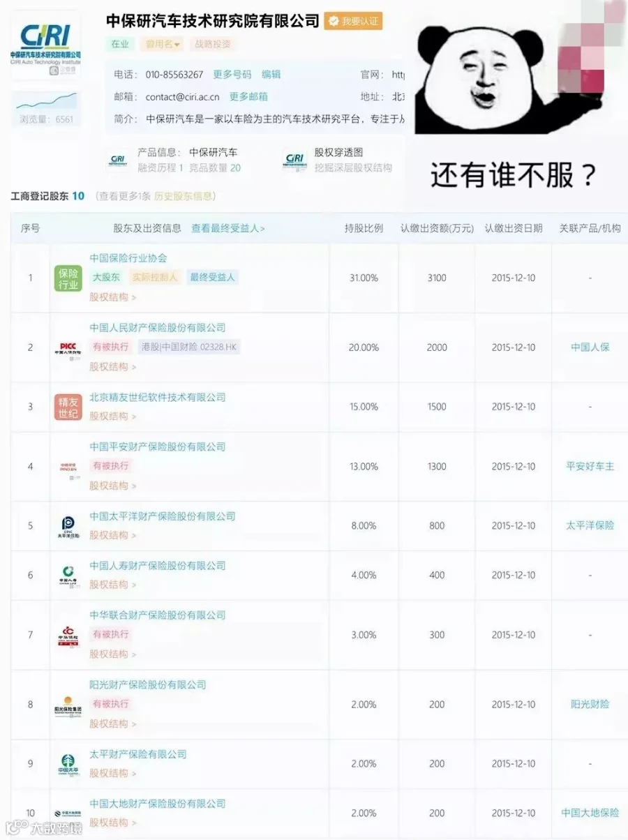Expand 股权结构 under 中华联合财产保险
Screen dimensions: 628x840
tap(112, 654)
